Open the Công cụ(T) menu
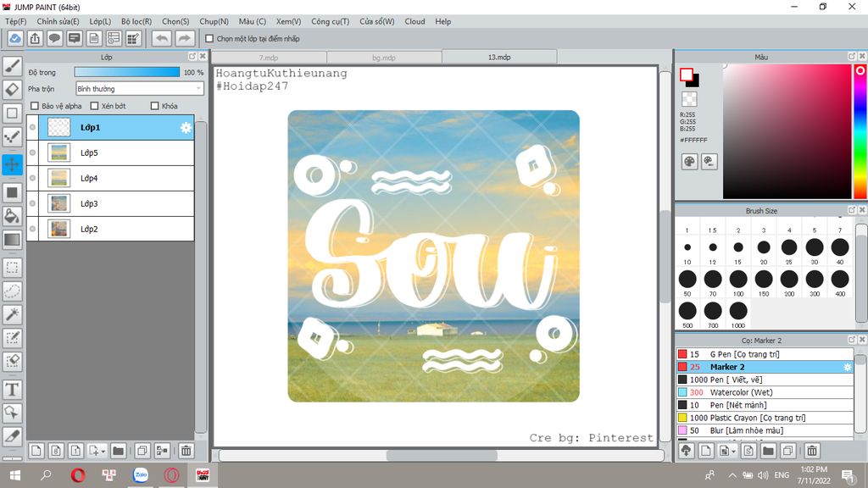Viewport: 868px width, 488px height. pos(330,21)
